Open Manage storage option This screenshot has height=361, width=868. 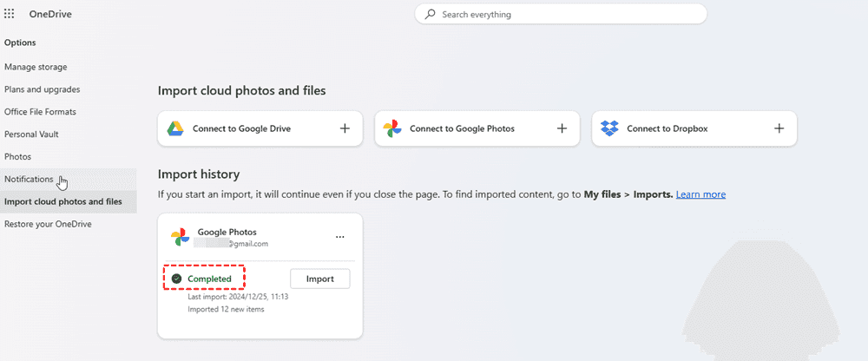(36, 67)
